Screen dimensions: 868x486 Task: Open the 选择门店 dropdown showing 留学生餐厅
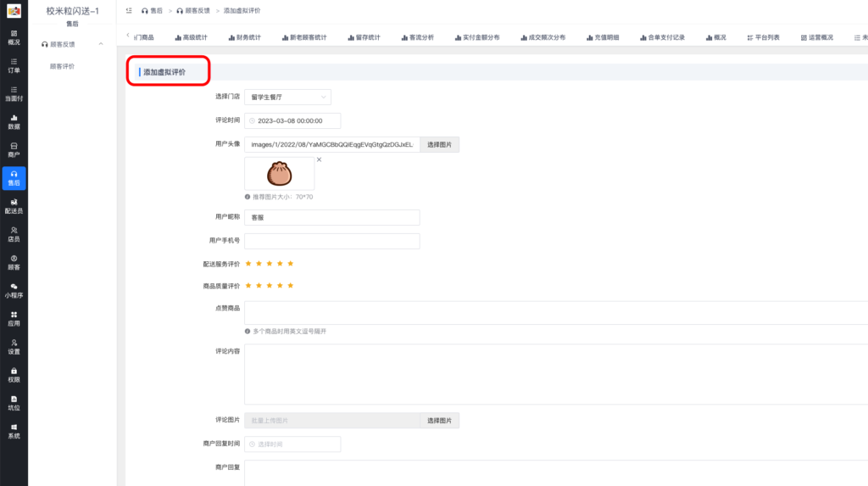[287, 97]
